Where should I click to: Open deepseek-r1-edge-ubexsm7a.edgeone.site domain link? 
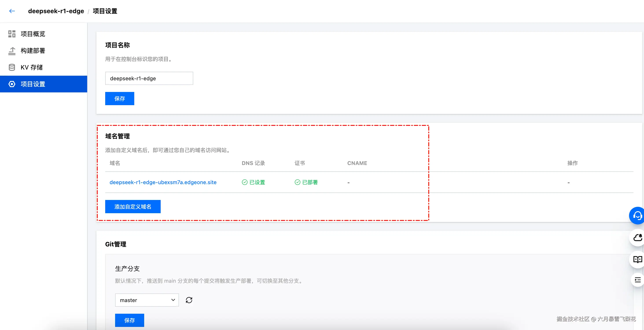click(163, 182)
